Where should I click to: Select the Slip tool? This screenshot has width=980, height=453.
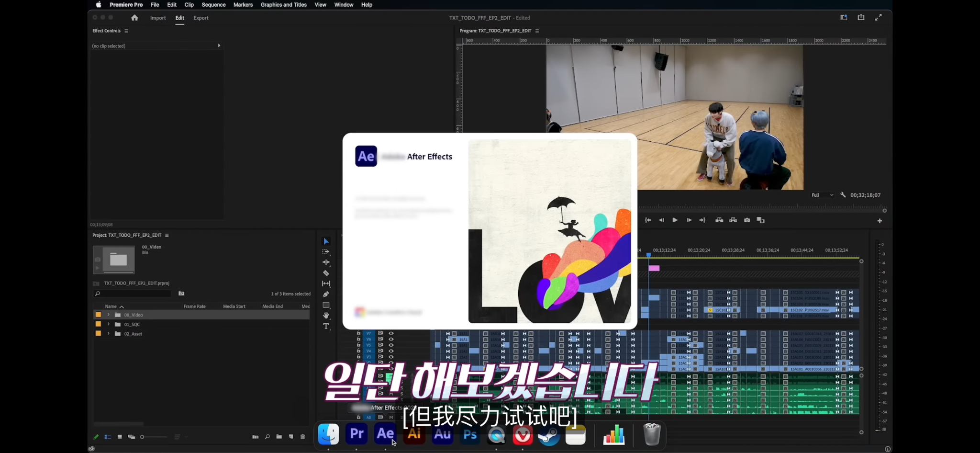[x=326, y=283]
